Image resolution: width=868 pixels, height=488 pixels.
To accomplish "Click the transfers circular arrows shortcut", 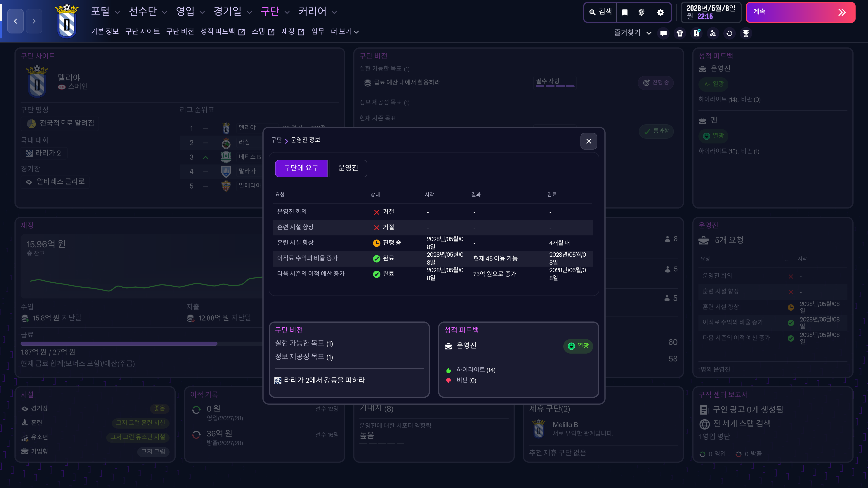I will coord(729,33).
